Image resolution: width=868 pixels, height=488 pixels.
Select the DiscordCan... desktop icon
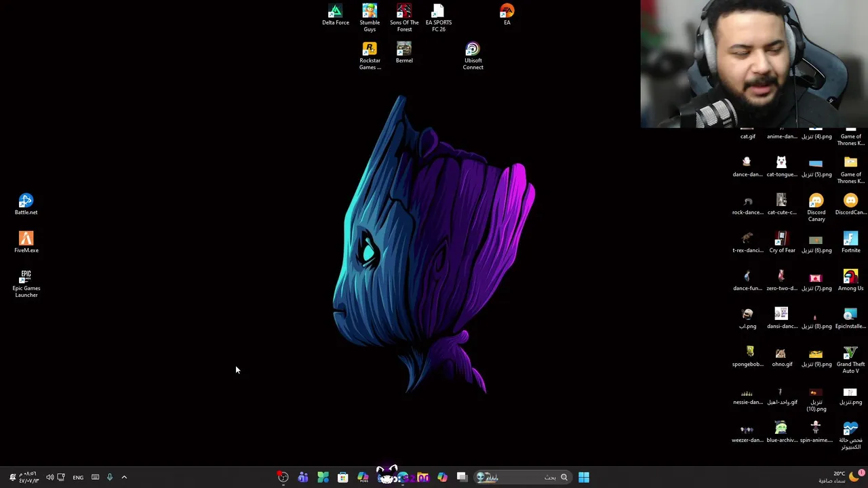[850, 205]
